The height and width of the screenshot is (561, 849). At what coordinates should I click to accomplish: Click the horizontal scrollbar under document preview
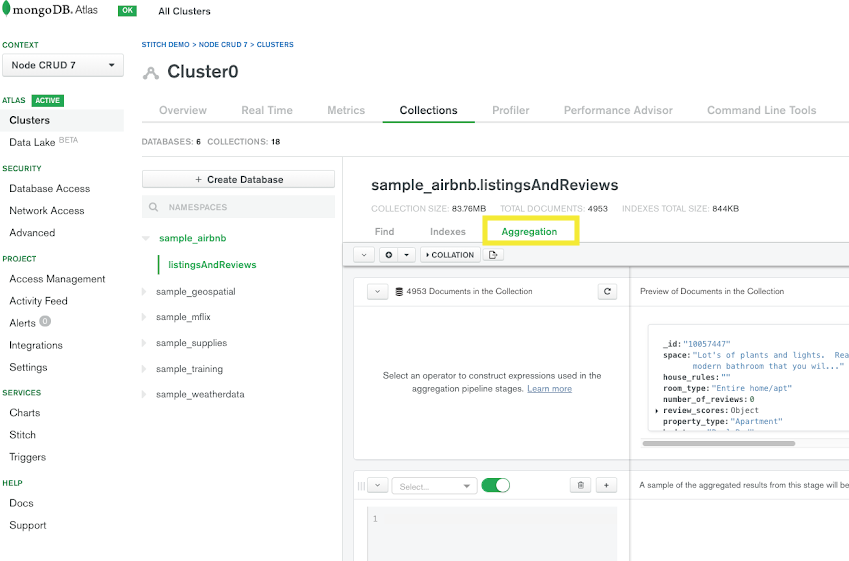(x=719, y=443)
